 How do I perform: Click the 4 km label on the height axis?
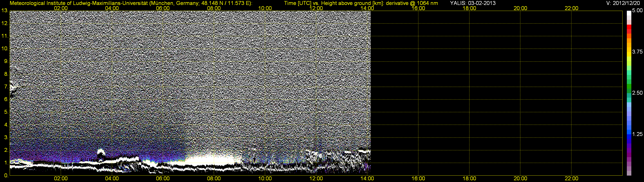pyautogui.click(x=6, y=125)
